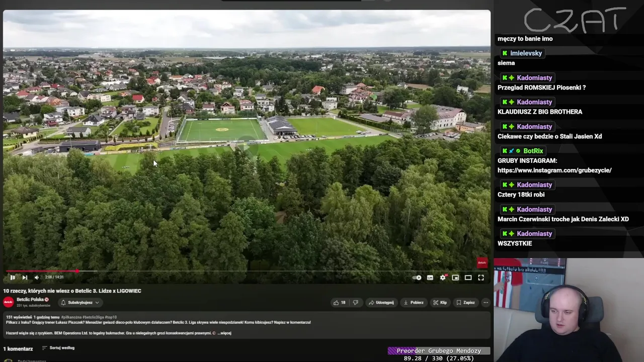The height and width of the screenshot is (362, 644).
Task: Click chat message 'Przeglad ROMSKIEJ Piosenki ?'
Action: tap(541, 87)
